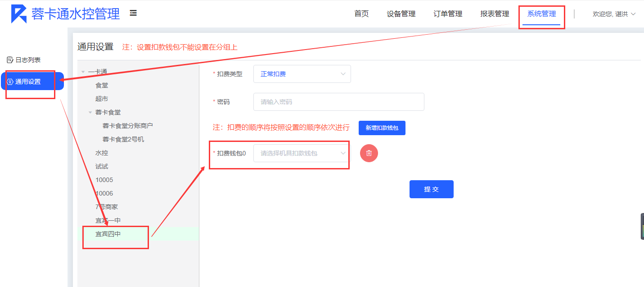Select 蓉卡食堂2号机 tree item
The image size is (644, 287).
click(x=123, y=139)
